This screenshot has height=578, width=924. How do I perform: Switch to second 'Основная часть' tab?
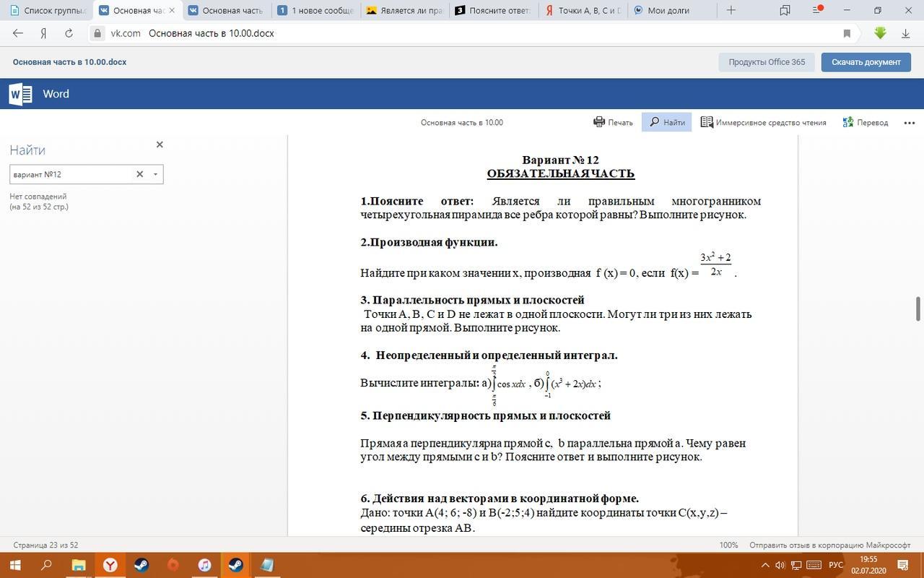tap(226, 10)
